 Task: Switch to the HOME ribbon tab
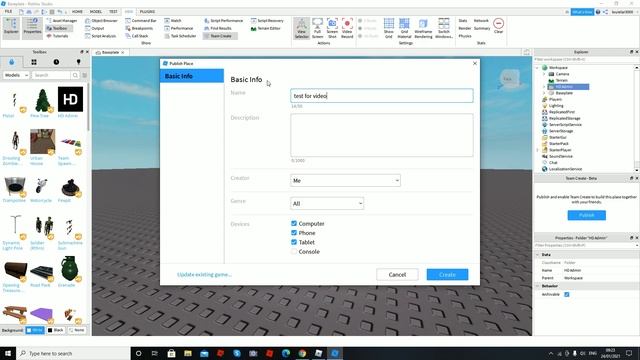coord(77,11)
